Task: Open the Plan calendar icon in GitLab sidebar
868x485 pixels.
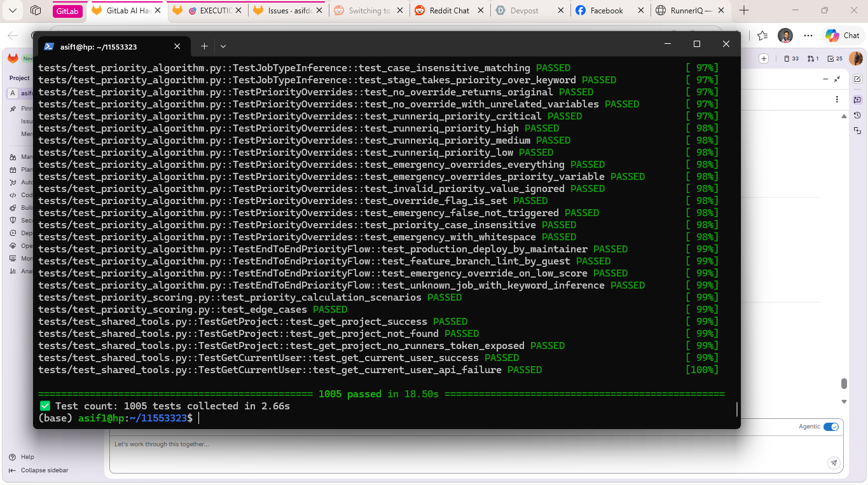Action: pos(13,170)
